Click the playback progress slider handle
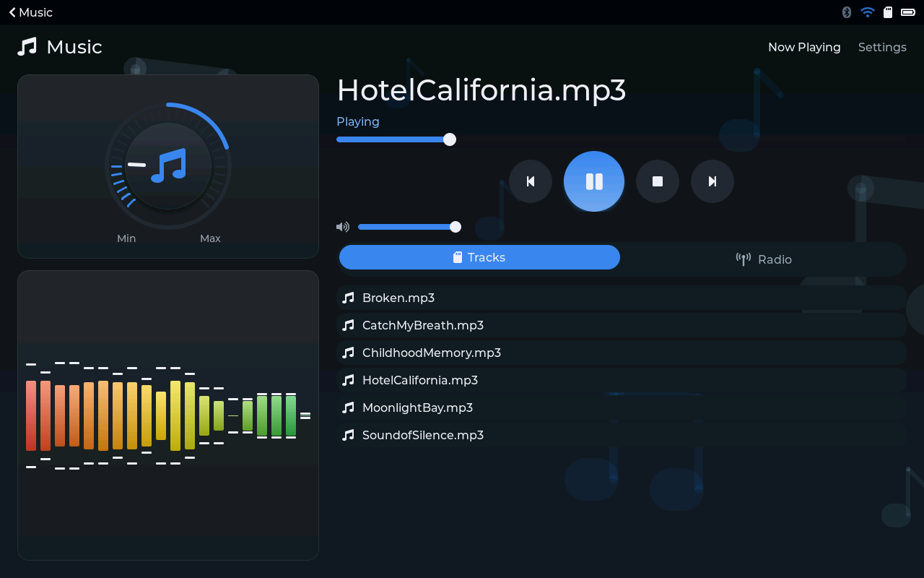This screenshot has width=924, height=578. point(450,139)
